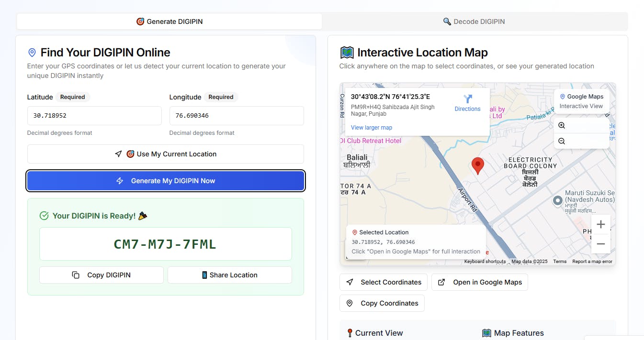Image resolution: width=644 pixels, height=340 pixels.
Task: Click Report a map error link
Action: [x=592, y=262]
